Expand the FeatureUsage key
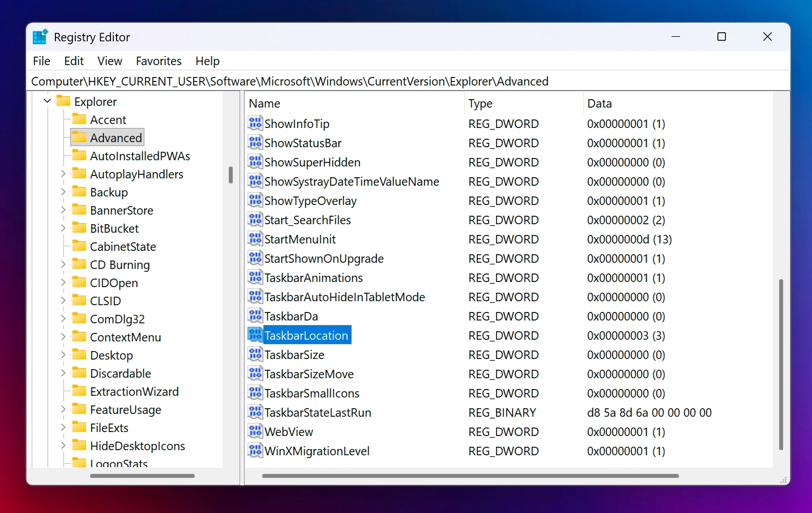 [63, 409]
